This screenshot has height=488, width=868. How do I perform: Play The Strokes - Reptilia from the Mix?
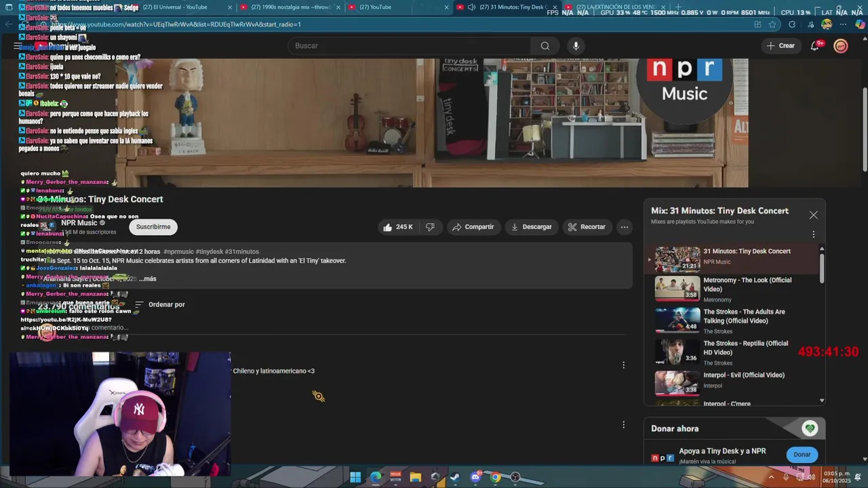732,352
